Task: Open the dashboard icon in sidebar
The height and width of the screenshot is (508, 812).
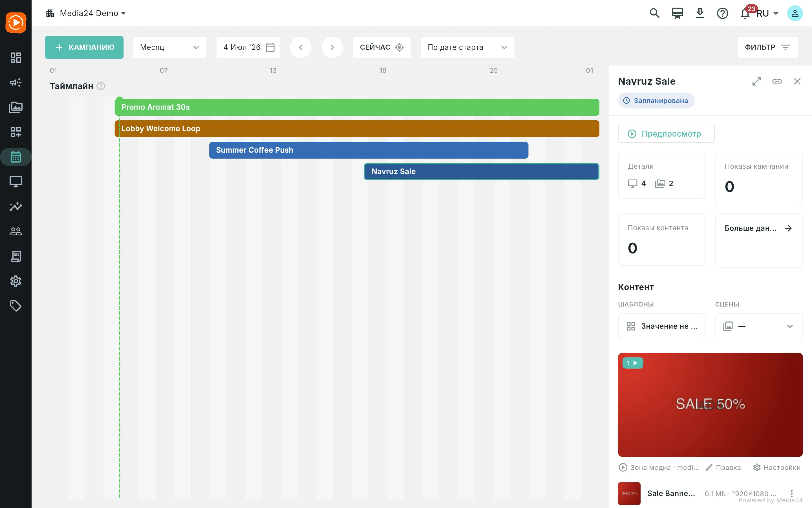Action: pyautogui.click(x=16, y=58)
